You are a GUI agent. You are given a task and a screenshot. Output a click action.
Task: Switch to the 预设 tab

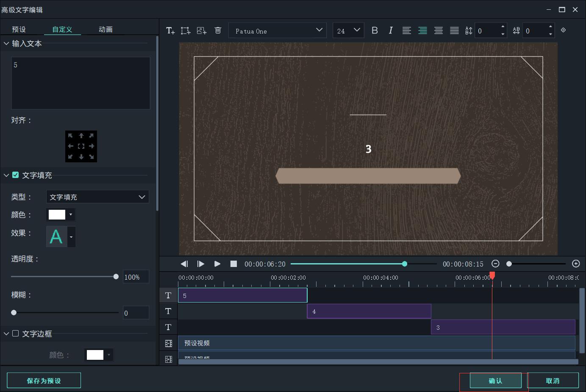click(x=19, y=29)
